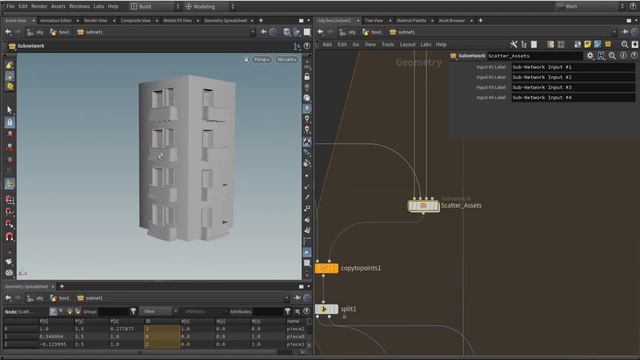Select the Scatter_Assets subnetwork node
The image size is (640, 360).
[423, 206]
